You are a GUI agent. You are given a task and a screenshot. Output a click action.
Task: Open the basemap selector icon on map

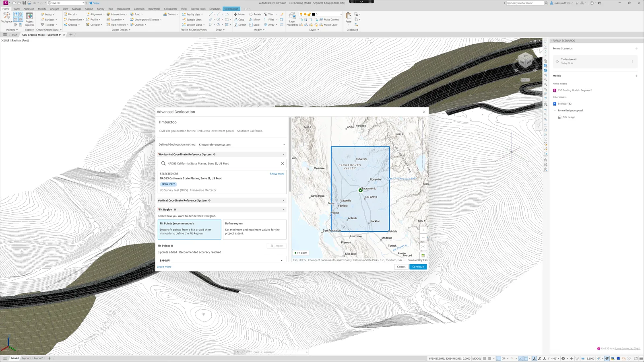click(x=423, y=255)
